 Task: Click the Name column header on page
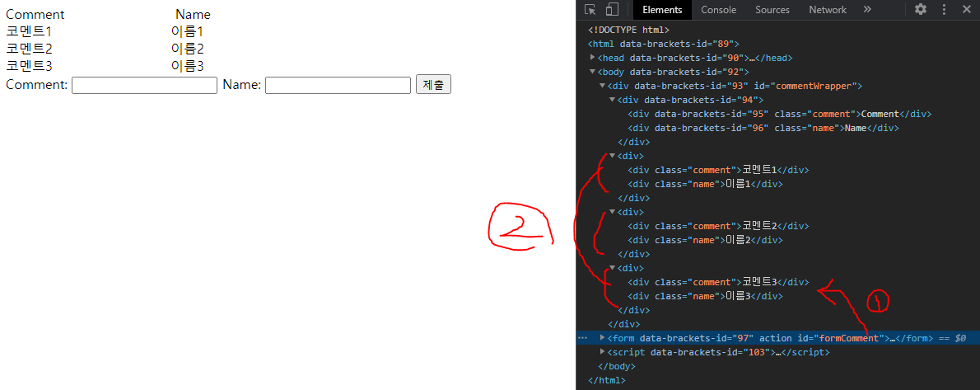[194, 14]
